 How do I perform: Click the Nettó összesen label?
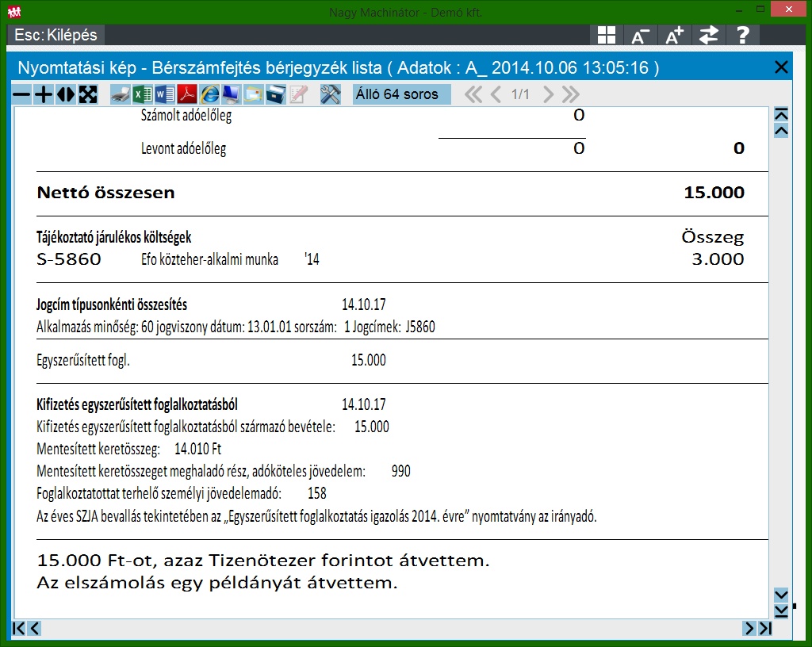click(105, 193)
